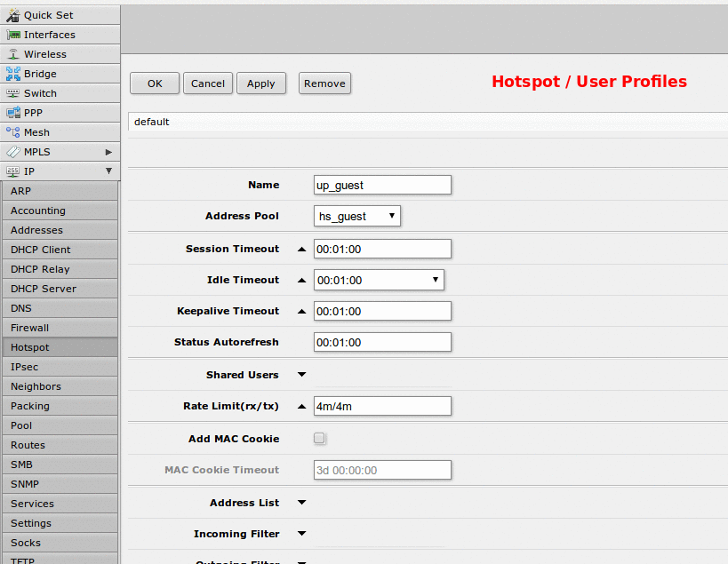The height and width of the screenshot is (564, 728).
Task: Open the Address Pool hs_guest dropdown
Action: point(357,216)
